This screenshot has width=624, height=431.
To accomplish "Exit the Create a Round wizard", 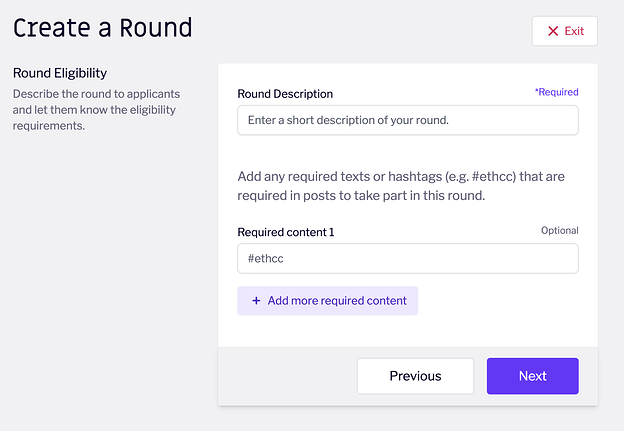I will pyautogui.click(x=565, y=31).
